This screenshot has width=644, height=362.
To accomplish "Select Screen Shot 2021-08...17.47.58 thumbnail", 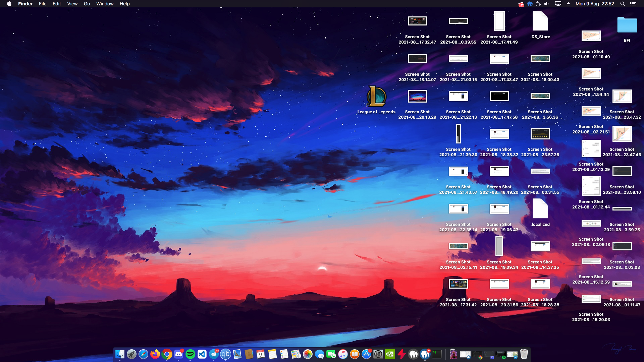I will coord(499,96).
